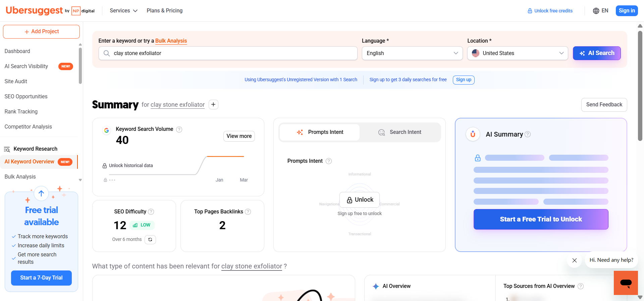Image resolution: width=644 pixels, height=301 pixels.
Task: Open the Location dropdown showing United States
Action: 518,53
